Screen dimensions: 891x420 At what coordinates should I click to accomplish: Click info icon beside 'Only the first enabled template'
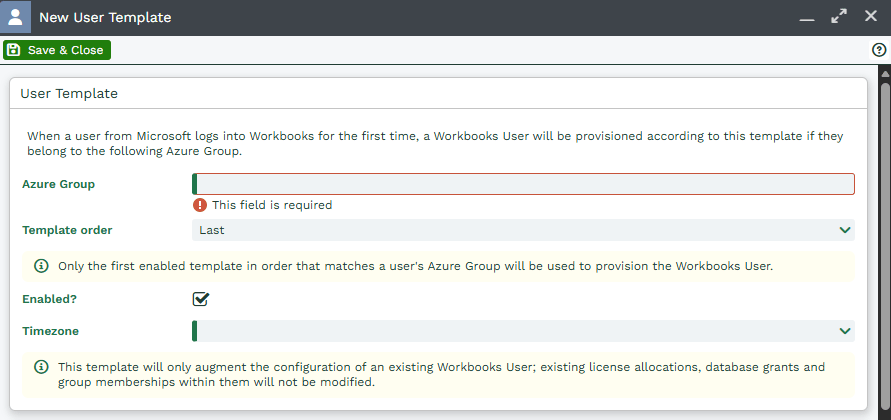click(41, 266)
